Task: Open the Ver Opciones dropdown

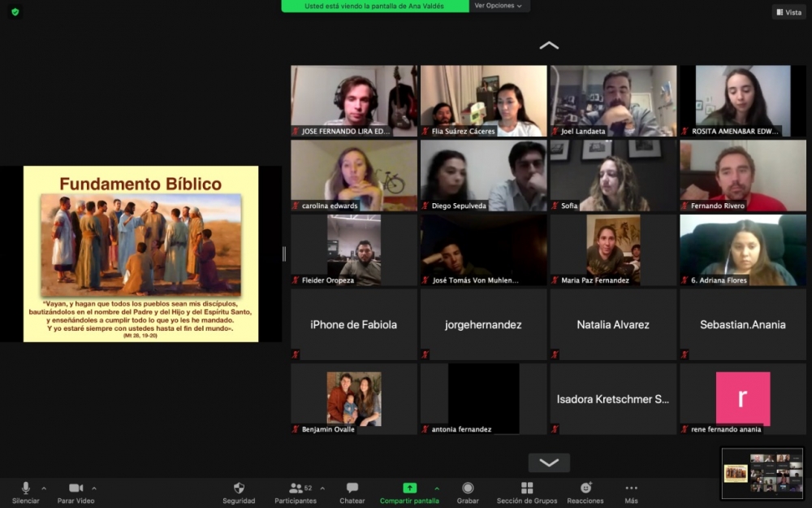Action: [x=499, y=6]
